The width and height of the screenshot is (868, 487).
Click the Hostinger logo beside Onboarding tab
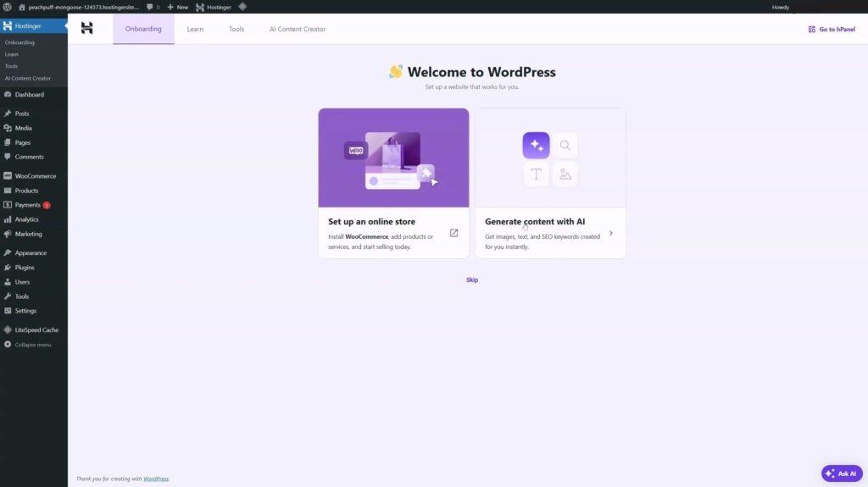[x=86, y=29]
